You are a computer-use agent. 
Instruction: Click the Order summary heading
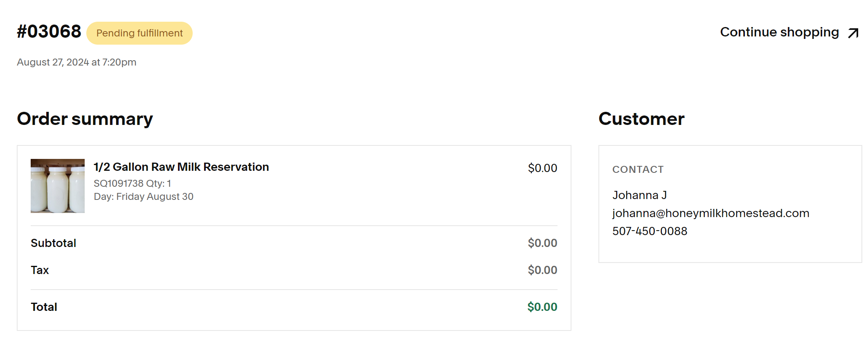coord(85,119)
